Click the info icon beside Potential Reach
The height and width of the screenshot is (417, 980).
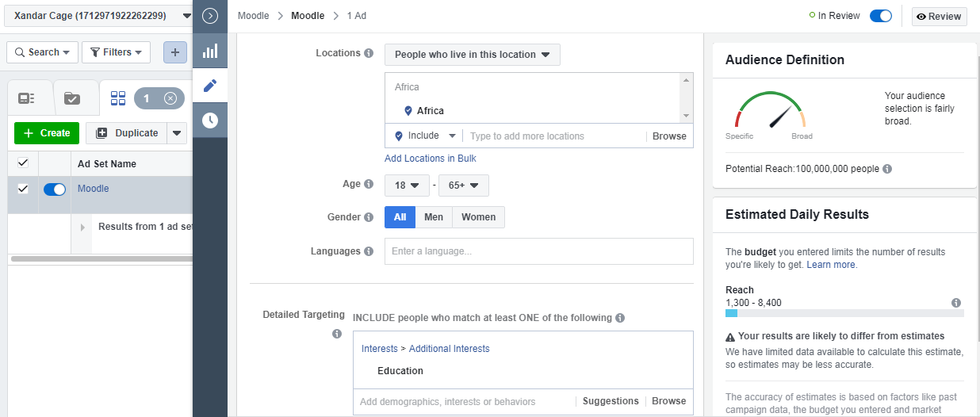[887, 169]
